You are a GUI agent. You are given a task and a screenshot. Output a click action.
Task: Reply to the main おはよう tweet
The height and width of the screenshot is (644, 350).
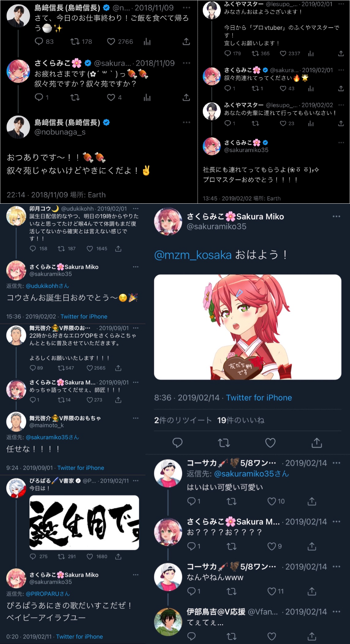(x=177, y=442)
